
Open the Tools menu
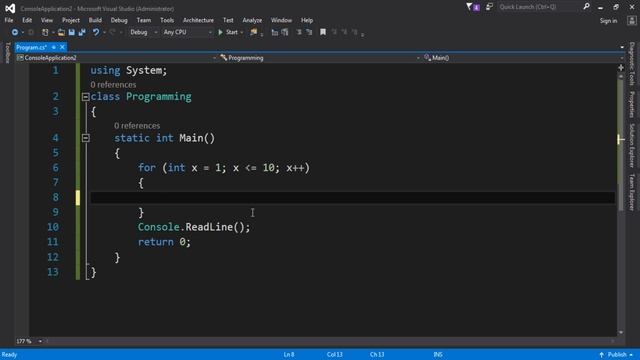(167, 20)
